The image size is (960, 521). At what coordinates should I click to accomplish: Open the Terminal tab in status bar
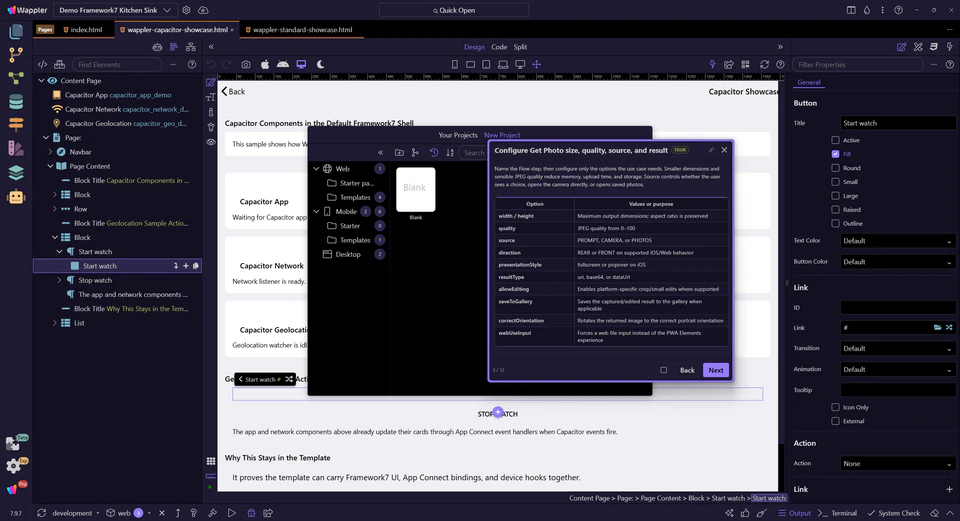pos(838,513)
